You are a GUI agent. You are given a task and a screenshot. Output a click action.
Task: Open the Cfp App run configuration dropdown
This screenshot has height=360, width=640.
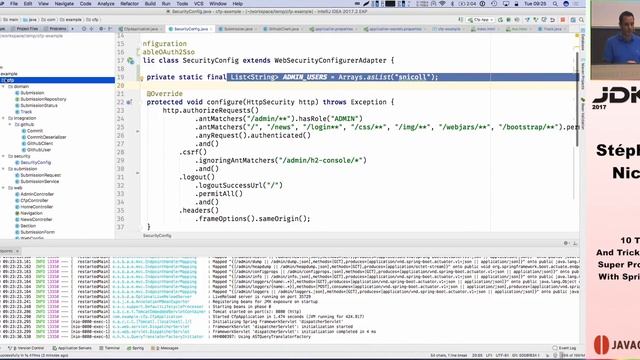click(481, 20)
